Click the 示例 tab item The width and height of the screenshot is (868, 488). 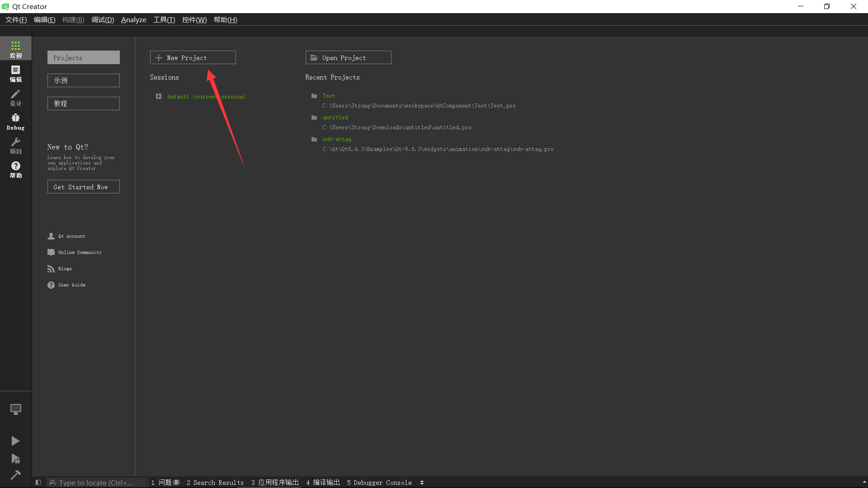(x=84, y=80)
